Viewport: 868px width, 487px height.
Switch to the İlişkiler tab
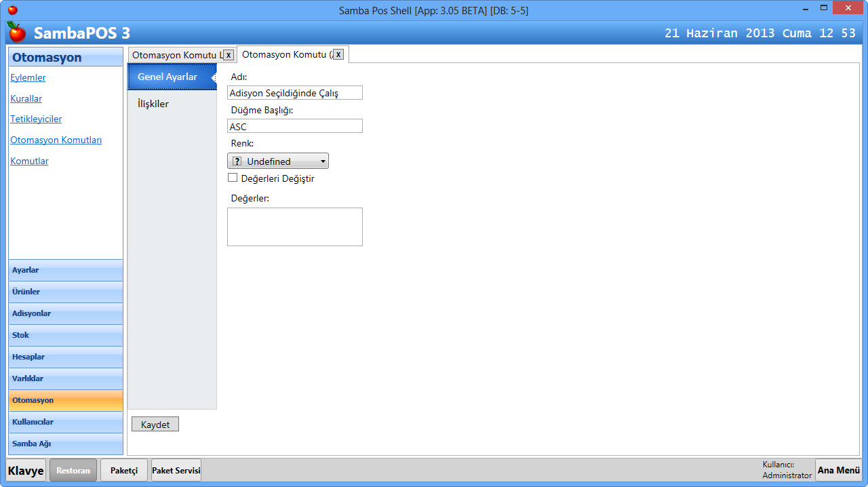tap(153, 104)
